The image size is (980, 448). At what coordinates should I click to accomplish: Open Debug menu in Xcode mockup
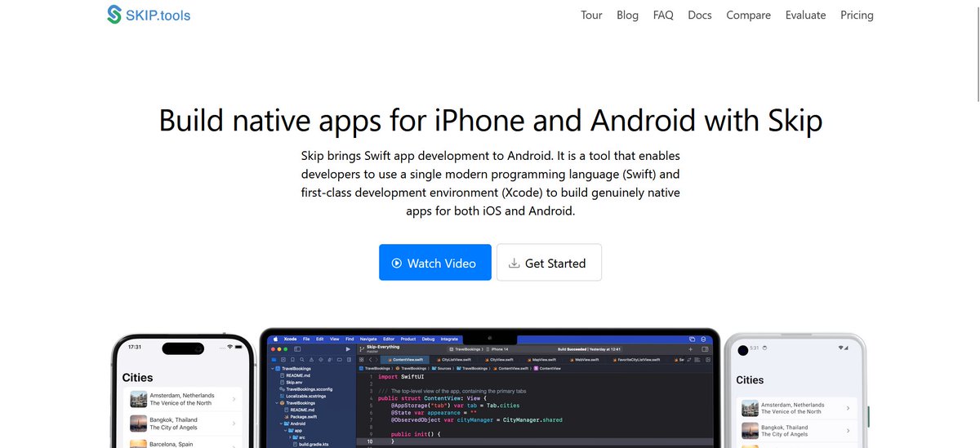[x=428, y=339]
